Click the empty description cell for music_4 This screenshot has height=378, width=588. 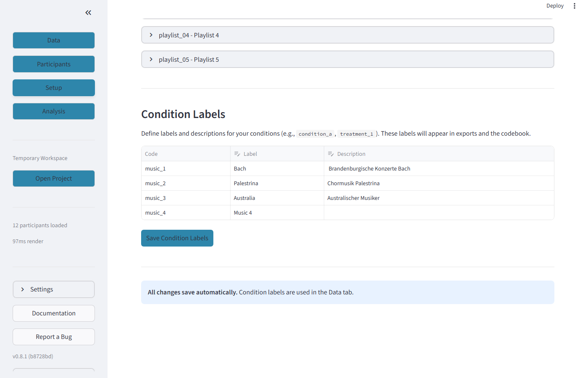click(x=439, y=213)
